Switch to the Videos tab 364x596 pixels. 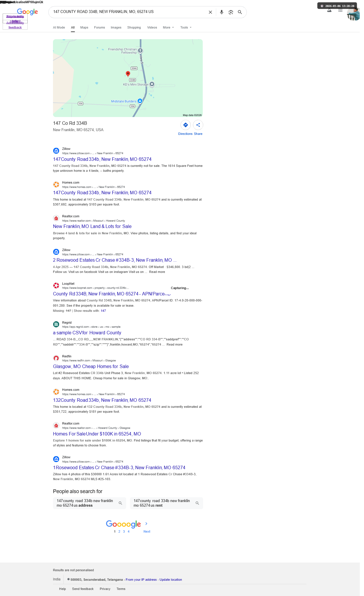152,28
